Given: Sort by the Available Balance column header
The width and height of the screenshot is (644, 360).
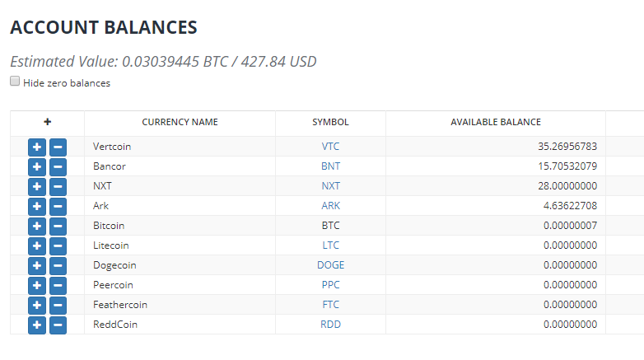Looking at the screenshot, I should coord(496,122).
